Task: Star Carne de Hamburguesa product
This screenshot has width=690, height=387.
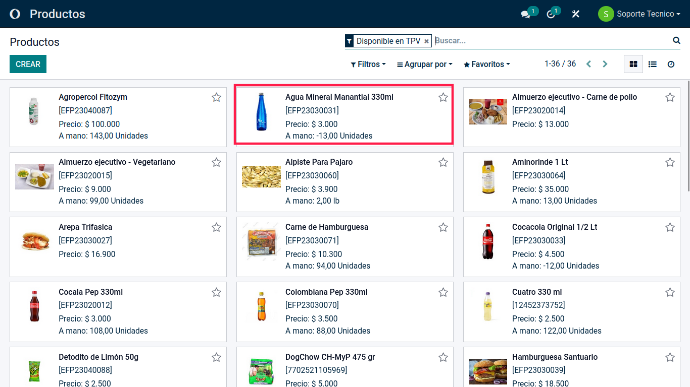Action: (x=443, y=227)
